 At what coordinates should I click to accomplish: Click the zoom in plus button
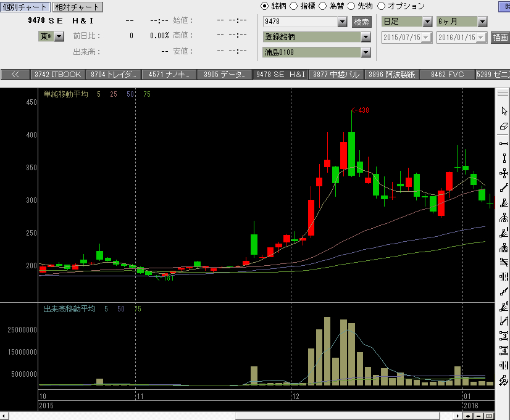click(x=468, y=416)
